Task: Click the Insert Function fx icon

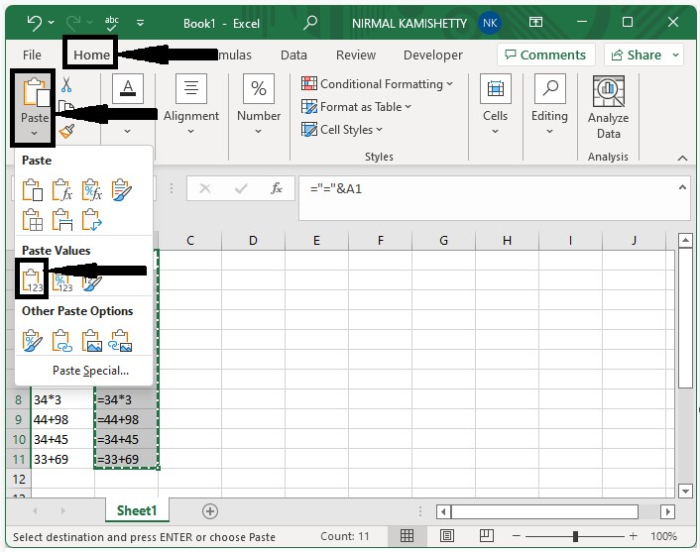Action: (276, 188)
